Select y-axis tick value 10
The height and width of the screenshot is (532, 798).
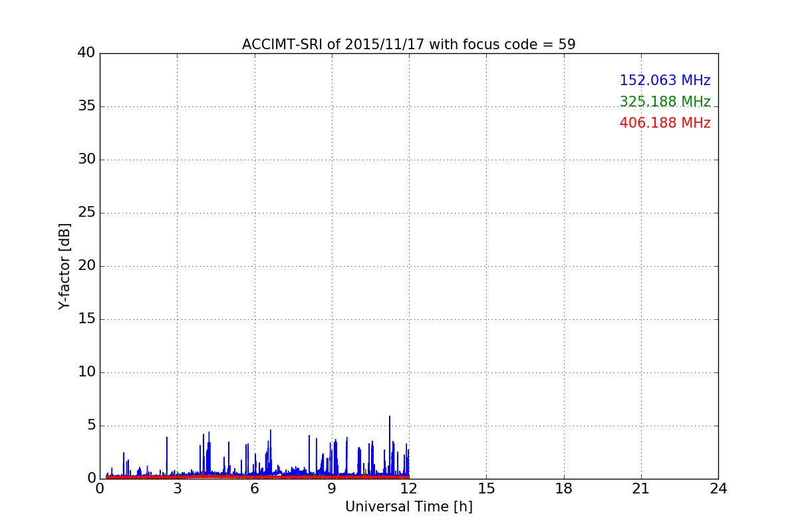tap(86, 372)
